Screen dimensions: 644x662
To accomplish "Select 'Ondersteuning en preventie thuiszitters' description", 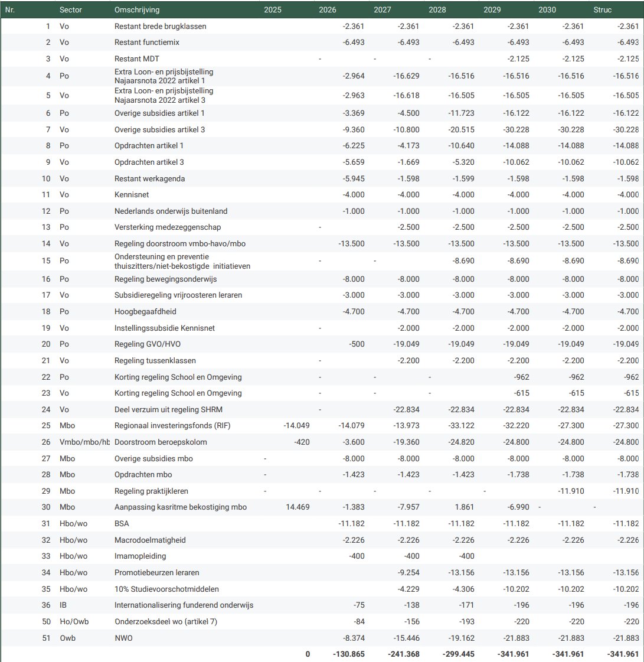I will 182,262.
